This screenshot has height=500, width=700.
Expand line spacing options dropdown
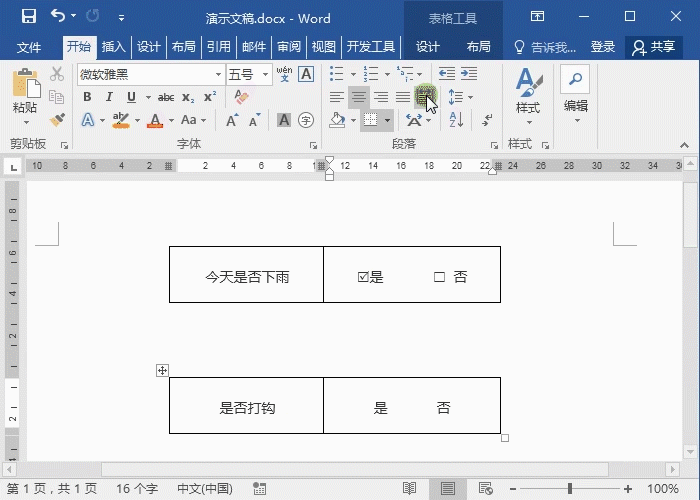(471, 97)
